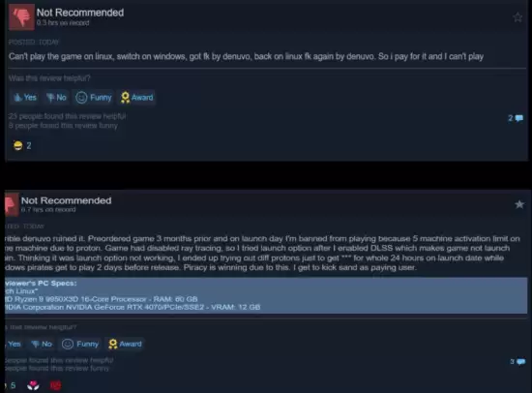Image resolution: width=532 pixels, height=393 pixels.
Task: Vote No on the second review
Action: coord(42,344)
